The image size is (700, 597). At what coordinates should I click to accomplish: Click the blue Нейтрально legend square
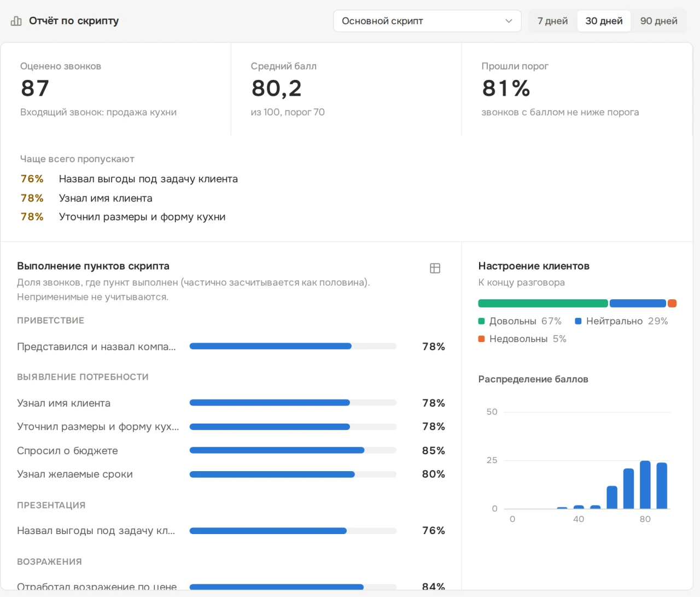coord(578,321)
